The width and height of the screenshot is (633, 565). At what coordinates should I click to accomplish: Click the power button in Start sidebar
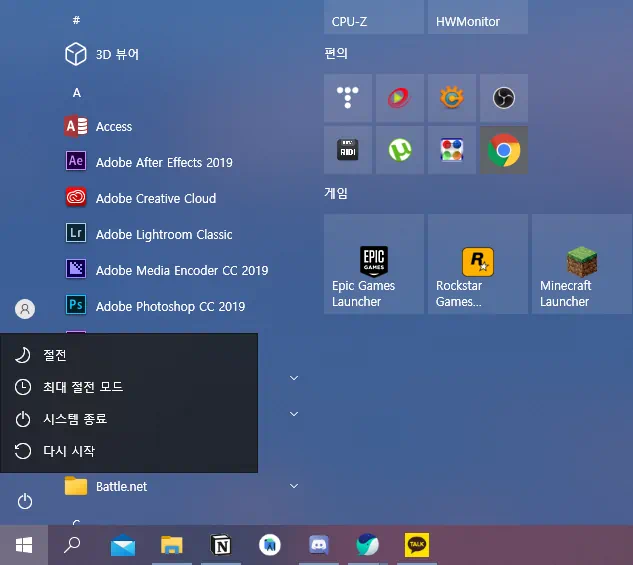[x=25, y=502]
